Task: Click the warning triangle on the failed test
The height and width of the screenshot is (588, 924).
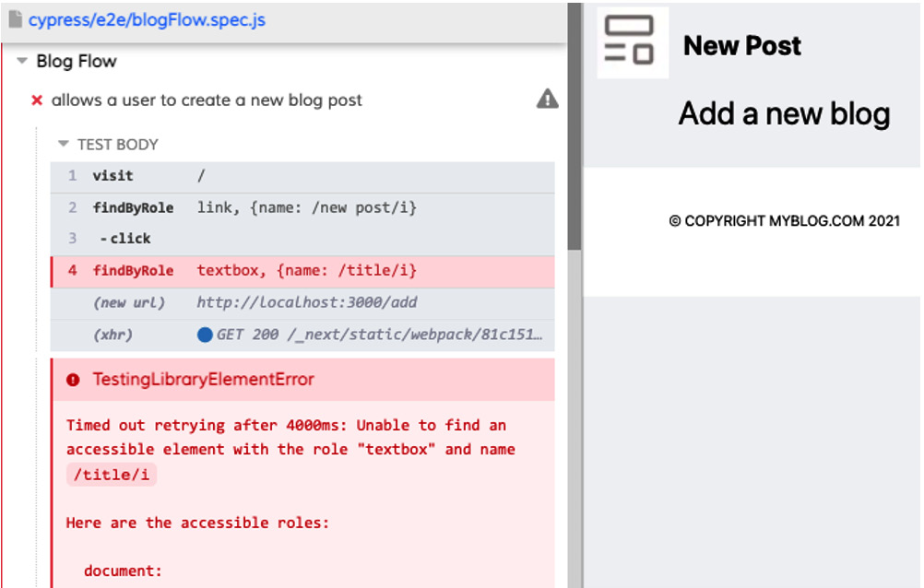Action: [x=546, y=100]
